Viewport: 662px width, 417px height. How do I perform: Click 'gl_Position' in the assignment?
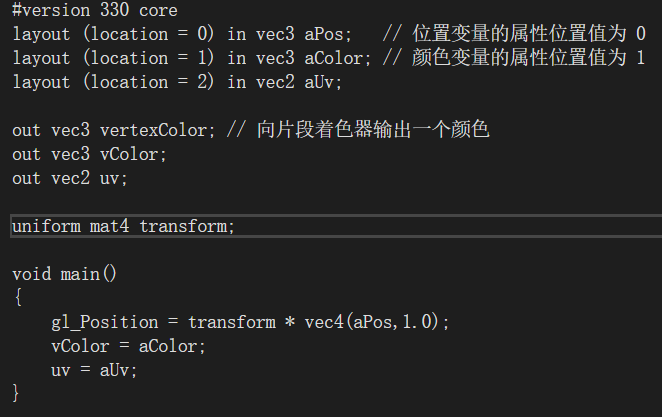[x=105, y=322]
